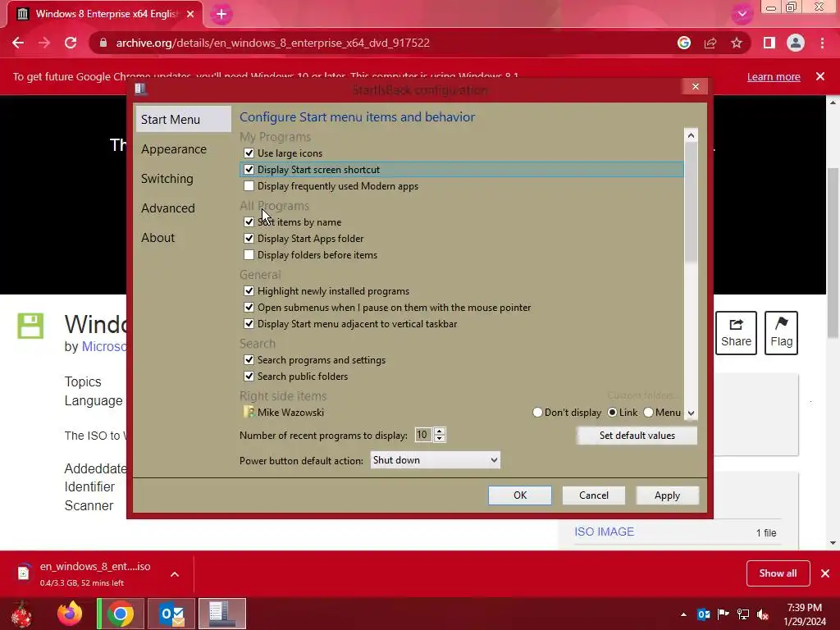Dismiss the Chrome update notification bar
The height and width of the screenshot is (630, 840).
tap(820, 76)
